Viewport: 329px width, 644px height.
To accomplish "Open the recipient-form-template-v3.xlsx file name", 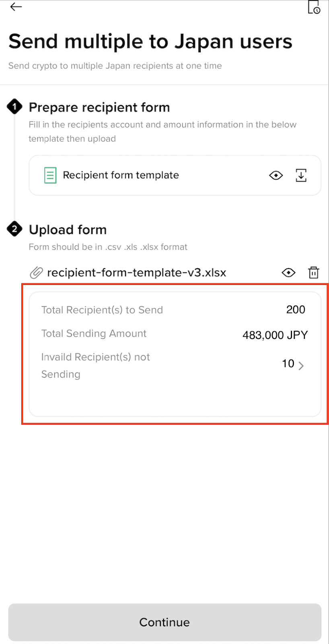I will click(x=137, y=272).
